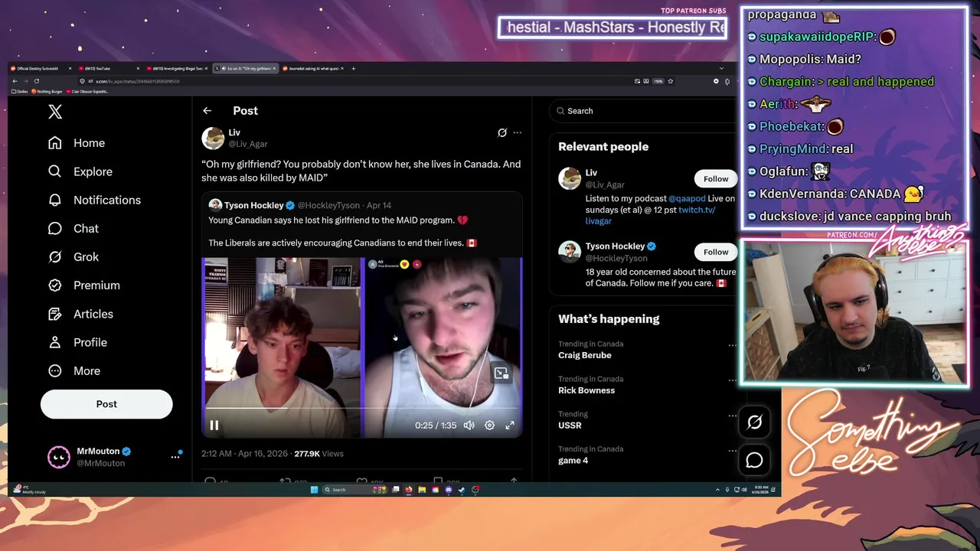Switch to the YouTube browser tab
The image size is (980, 551).
pos(108,69)
